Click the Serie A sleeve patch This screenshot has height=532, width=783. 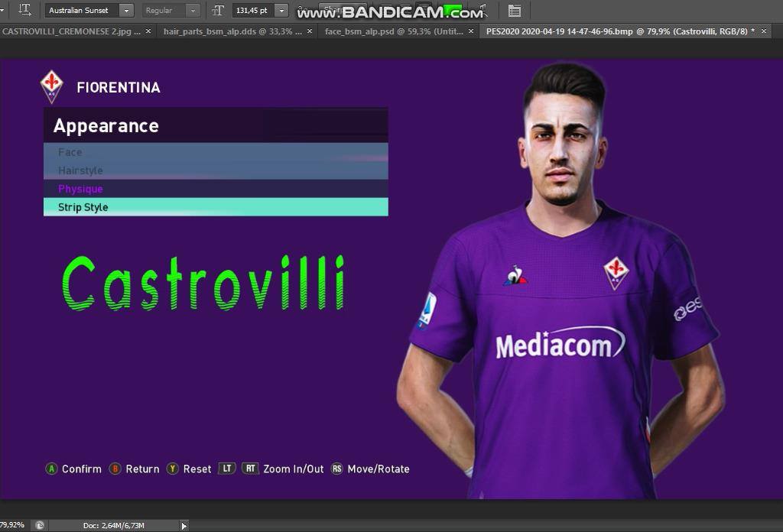[427, 310]
